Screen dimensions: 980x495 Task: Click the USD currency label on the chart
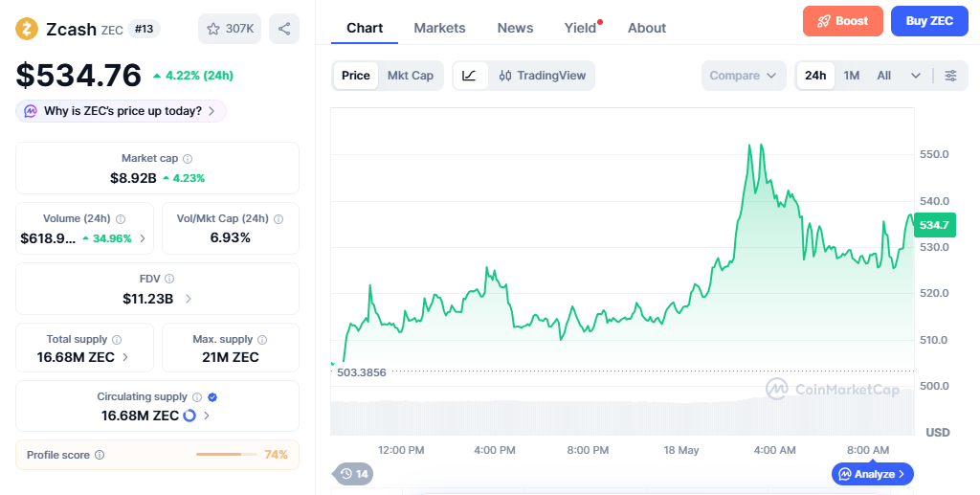938,433
